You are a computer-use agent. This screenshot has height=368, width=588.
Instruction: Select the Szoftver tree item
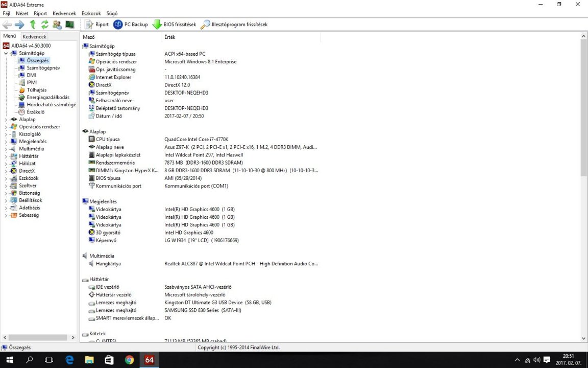(28, 186)
